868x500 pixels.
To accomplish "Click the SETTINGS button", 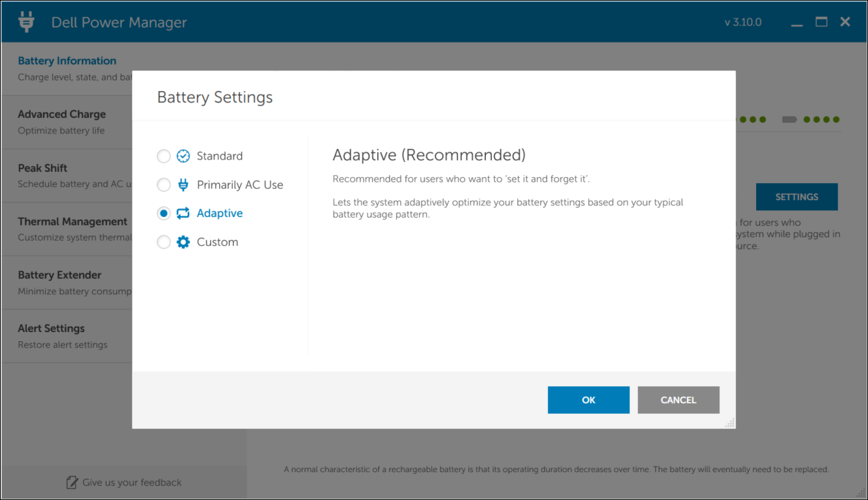I will [x=797, y=196].
